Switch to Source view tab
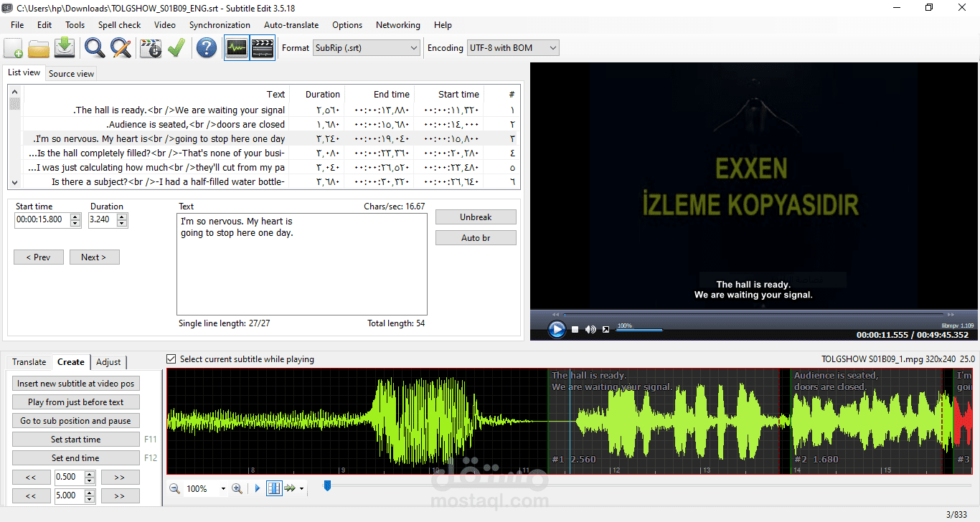 71,73
